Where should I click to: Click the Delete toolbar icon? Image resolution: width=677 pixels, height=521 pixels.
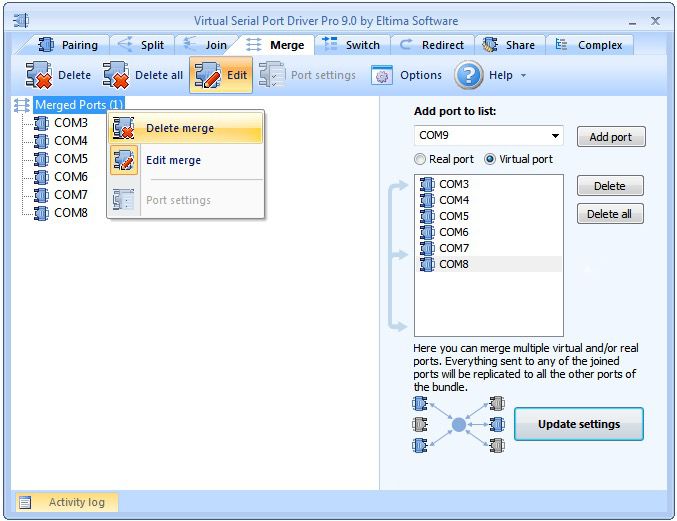pyautogui.click(x=39, y=75)
